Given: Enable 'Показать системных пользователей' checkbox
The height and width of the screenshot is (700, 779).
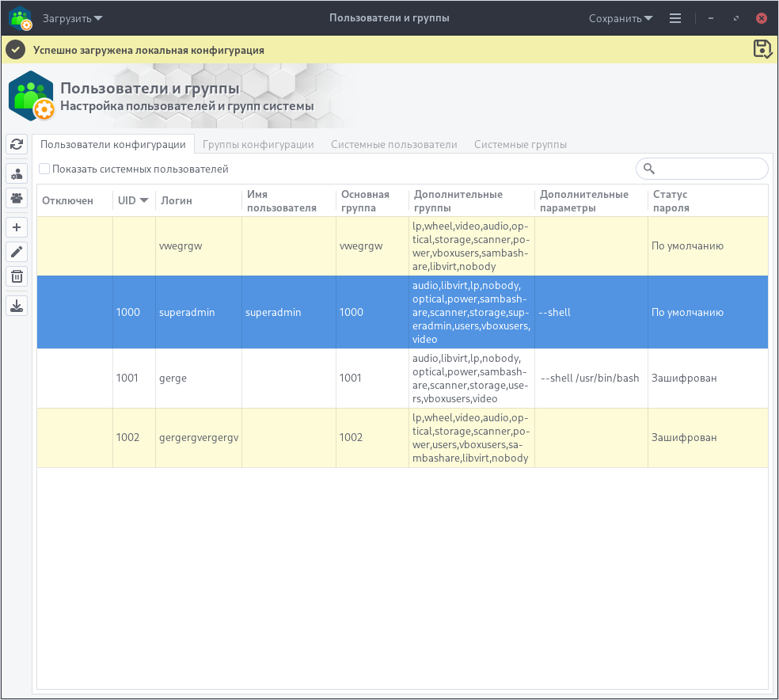Looking at the screenshot, I should (44, 169).
